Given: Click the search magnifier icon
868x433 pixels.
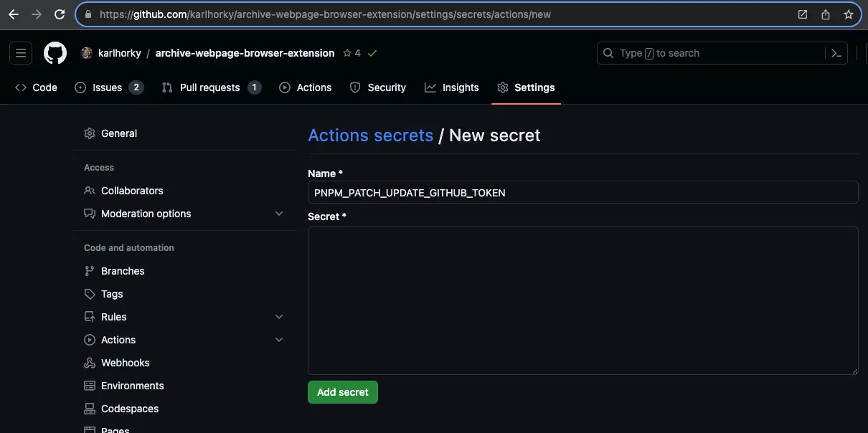Looking at the screenshot, I should point(608,53).
